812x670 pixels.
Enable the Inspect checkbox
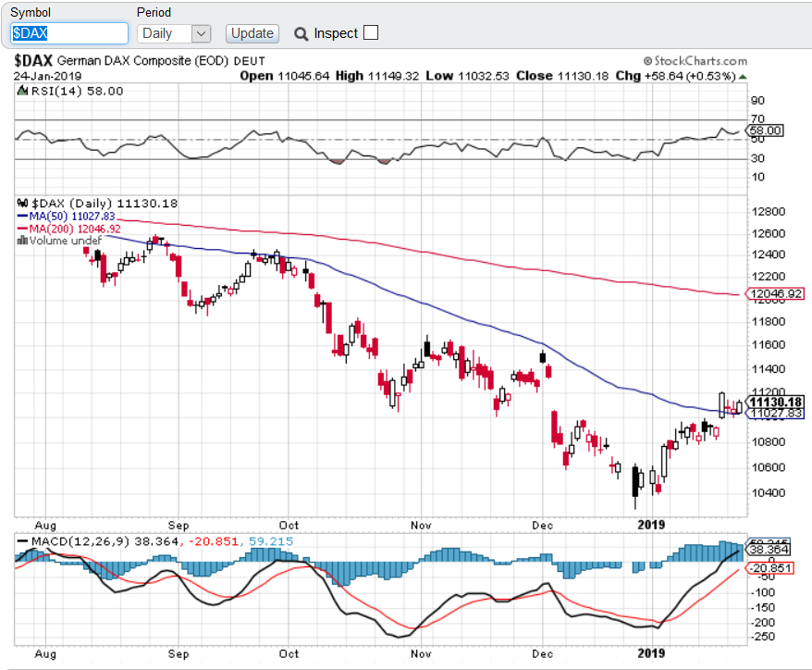click(x=371, y=33)
